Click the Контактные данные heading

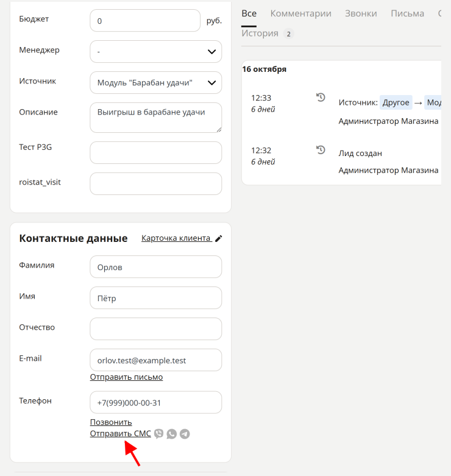73,238
